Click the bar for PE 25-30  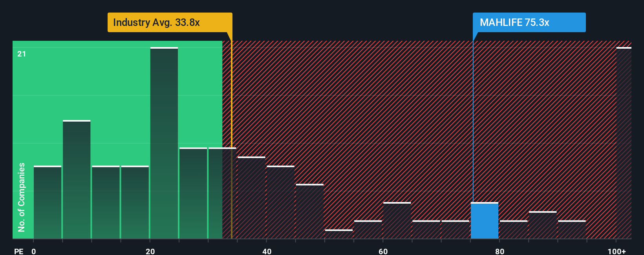(x=193, y=193)
